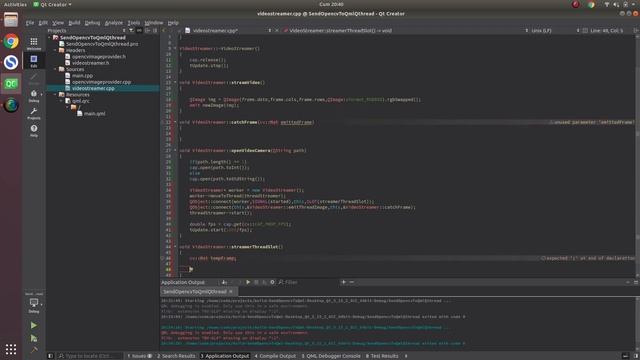Open videostreamer.h in the Headers folder
The height and width of the screenshot is (360, 640).
(x=90, y=63)
